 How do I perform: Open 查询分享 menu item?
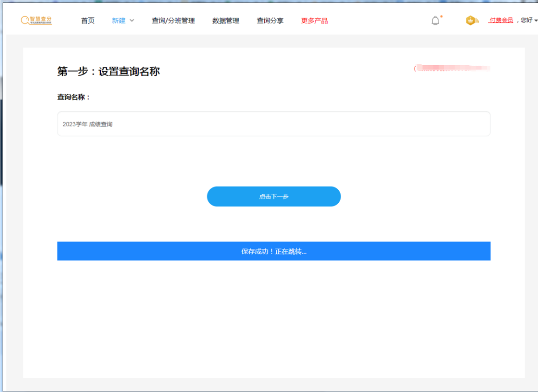click(270, 21)
